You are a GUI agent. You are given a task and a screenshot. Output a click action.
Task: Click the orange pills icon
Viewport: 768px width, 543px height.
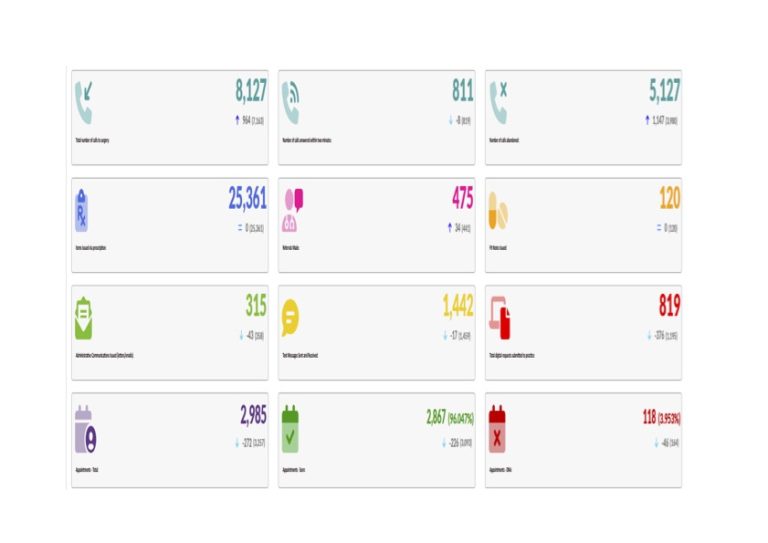tap(498, 210)
